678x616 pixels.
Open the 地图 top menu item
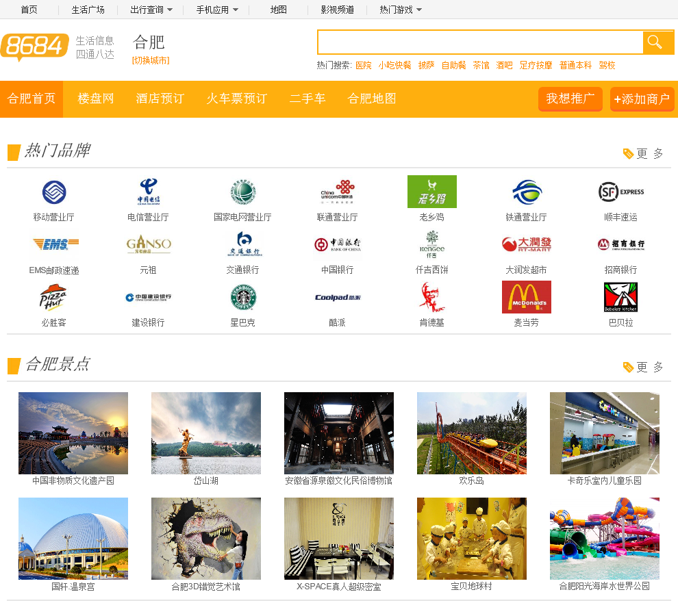(x=279, y=10)
